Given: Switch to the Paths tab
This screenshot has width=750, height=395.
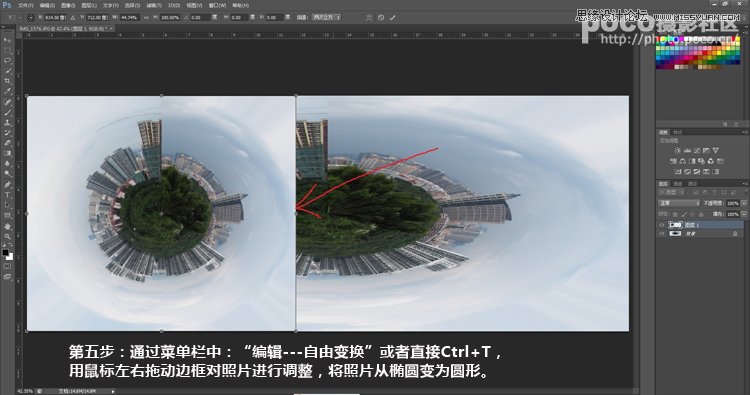Looking at the screenshot, I should coord(692,184).
